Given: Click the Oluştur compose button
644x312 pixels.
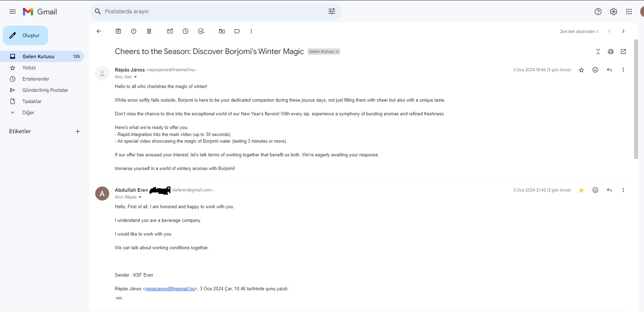Looking at the screenshot, I should (x=25, y=35).
